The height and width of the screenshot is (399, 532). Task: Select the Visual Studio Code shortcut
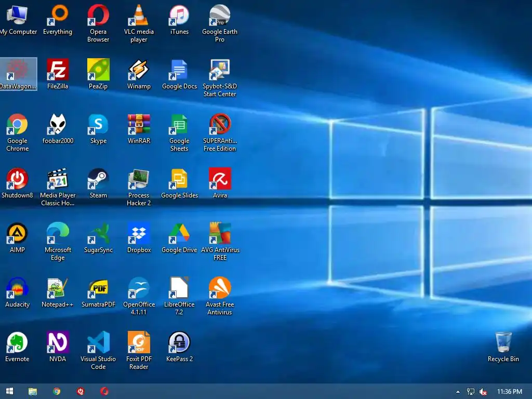pyautogui.click(x=98, y=351)
